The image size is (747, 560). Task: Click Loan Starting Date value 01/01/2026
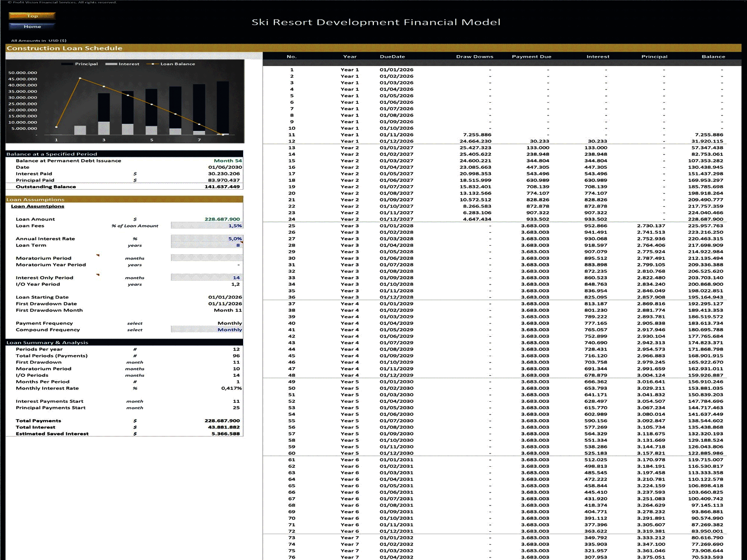(x=225, y=297)
